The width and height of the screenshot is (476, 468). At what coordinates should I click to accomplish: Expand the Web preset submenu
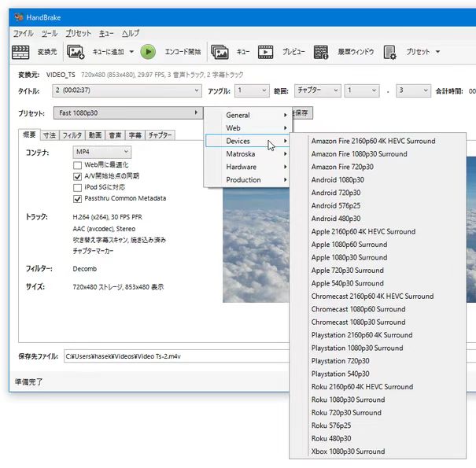(247, 127)
